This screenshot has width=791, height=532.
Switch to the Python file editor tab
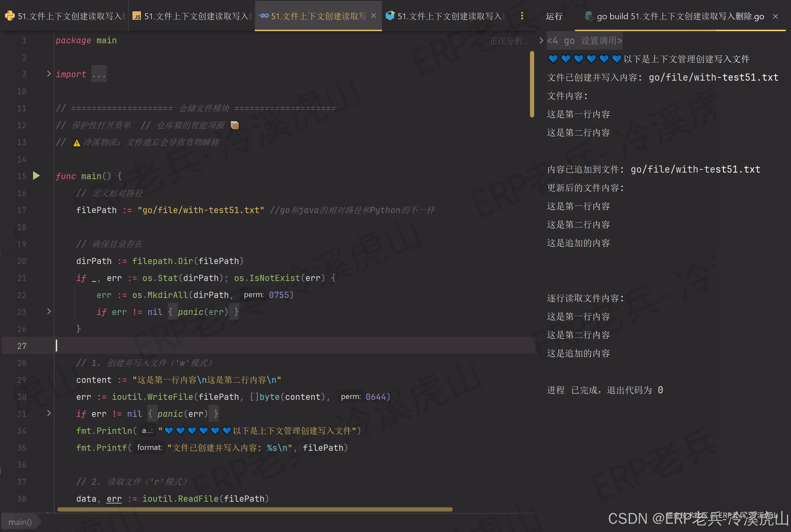(x=68, y=16)
